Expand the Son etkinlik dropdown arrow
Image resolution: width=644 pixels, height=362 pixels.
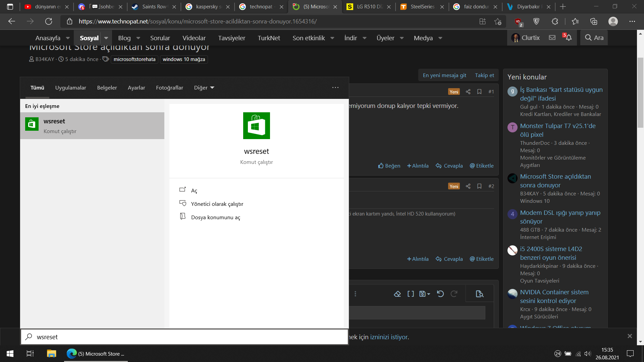pos(332,38)
